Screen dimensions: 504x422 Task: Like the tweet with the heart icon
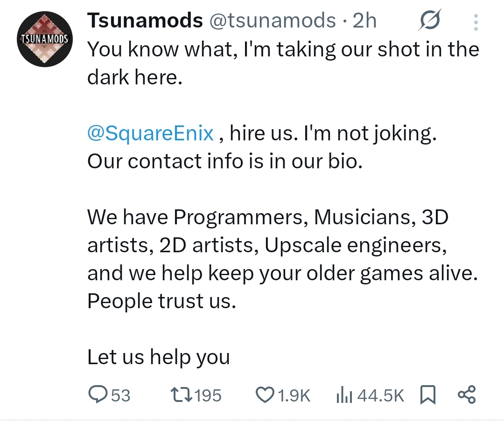265,395
